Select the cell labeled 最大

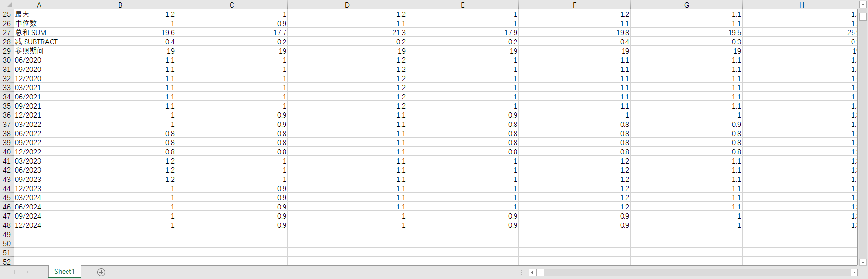(39, 14)
